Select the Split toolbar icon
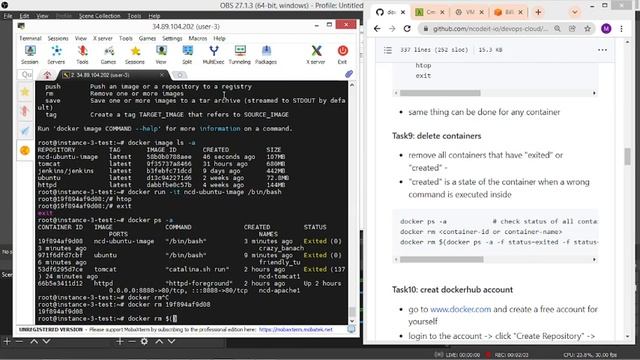This screenshot has width=640, height=360. [x=187, y=55]
